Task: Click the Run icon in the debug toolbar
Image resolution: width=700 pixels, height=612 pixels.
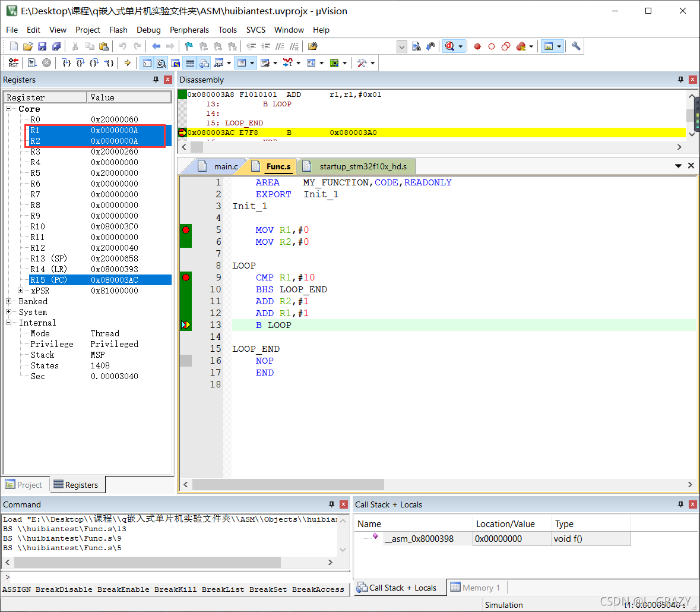Action: (x=32, y=63)
